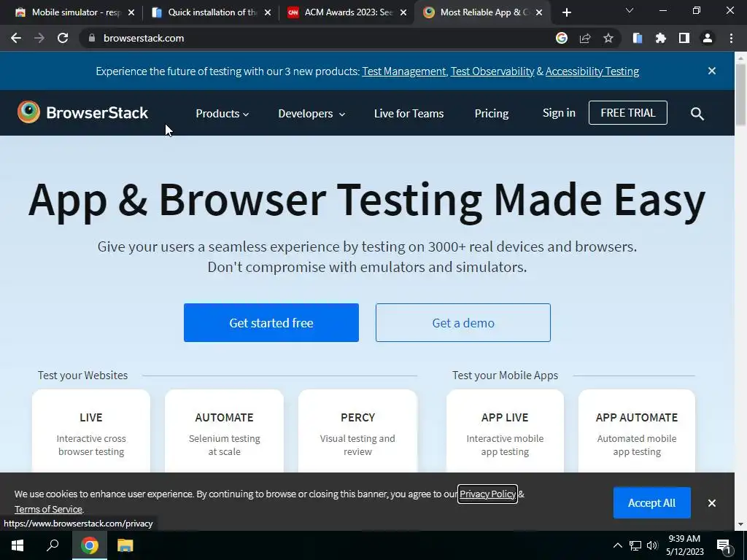
Task: Open File Explorer from the taskbar
Action: [x=125, y=545]
